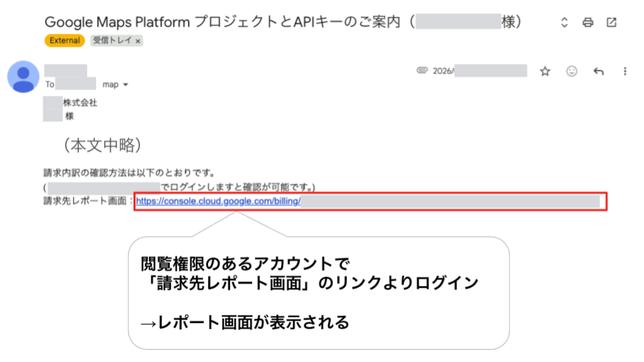The height and width of the screenshot is (362, 644).
Task: Expand recipient details dropdown next to map
Action: pyautogui.click(x=125, y=84)
